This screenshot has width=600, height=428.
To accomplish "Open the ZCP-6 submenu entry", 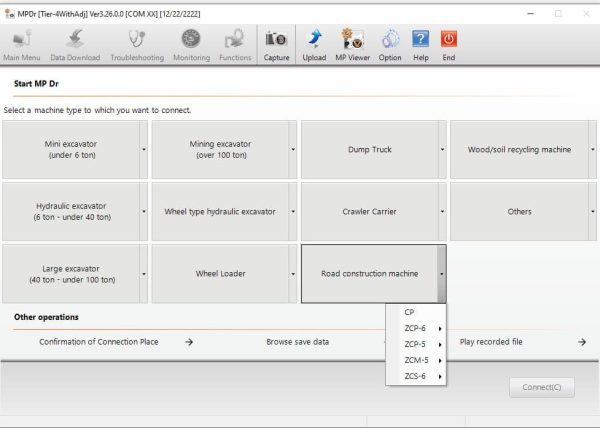I will 416,328.
